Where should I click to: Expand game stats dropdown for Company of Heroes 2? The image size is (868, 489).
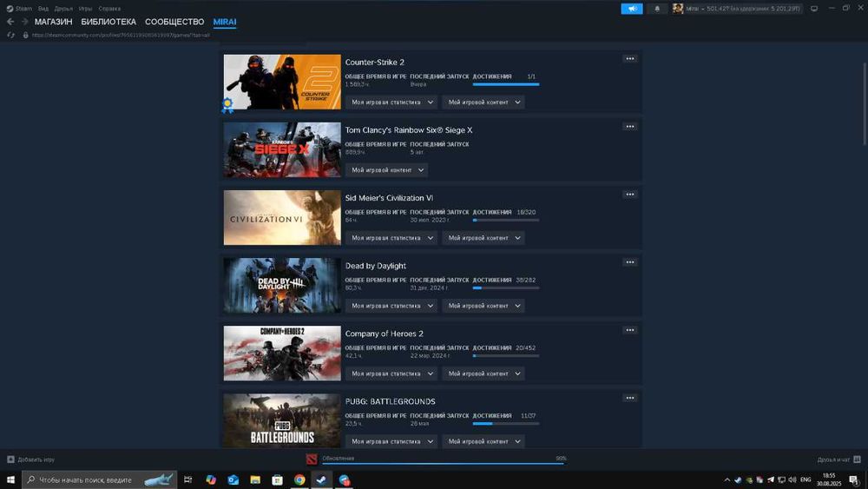391,373
